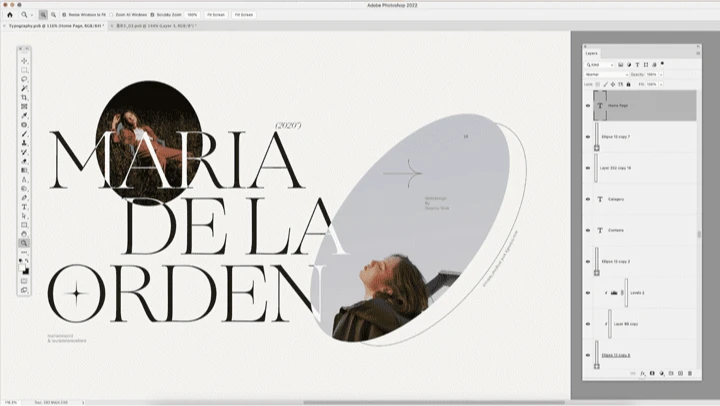720x406 pixels.
Task: Click the 100% zoom button
Action: pyautogui.click(x=192, y=15)
